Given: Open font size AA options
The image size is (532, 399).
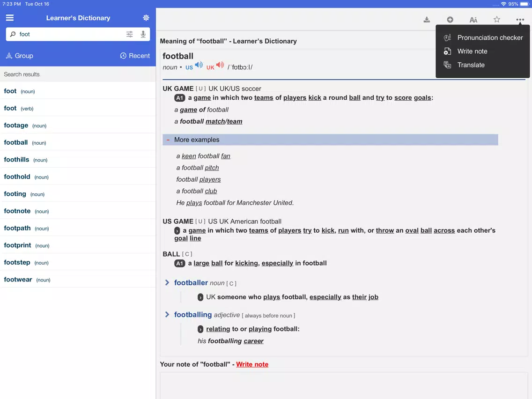Looking at the screenshot, I should point(473,20).
